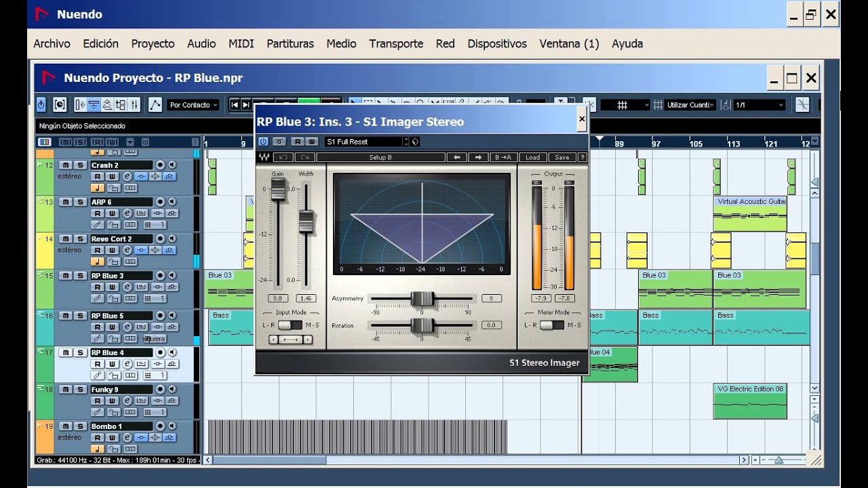
Task: Click the input channel swap arrows button
Action: tap(290, 340)
